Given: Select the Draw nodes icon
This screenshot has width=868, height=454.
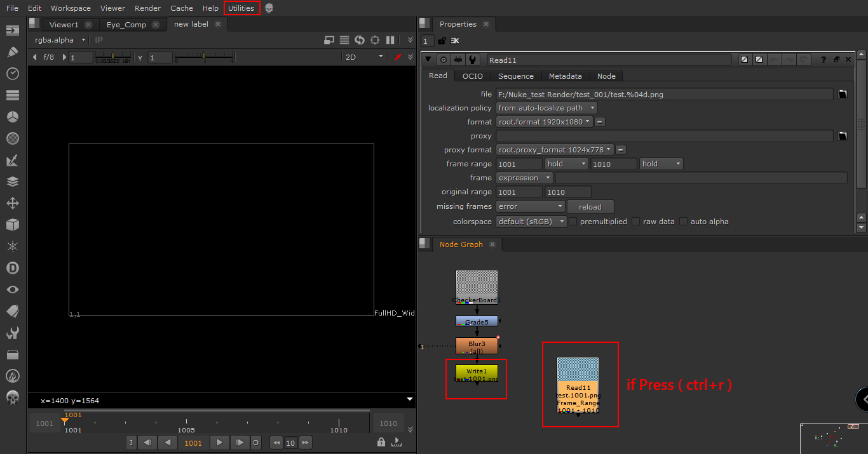Looking at the screenshot, I should click(x=13, y=51).
